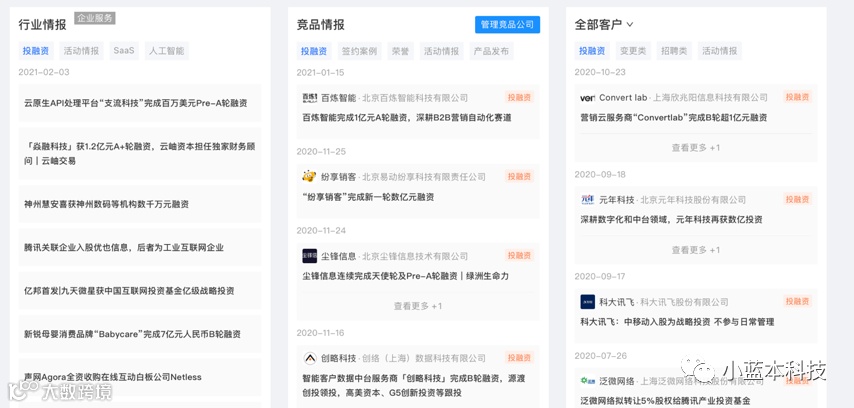Select 投融资 tab in 行业情报

point(36,51)
